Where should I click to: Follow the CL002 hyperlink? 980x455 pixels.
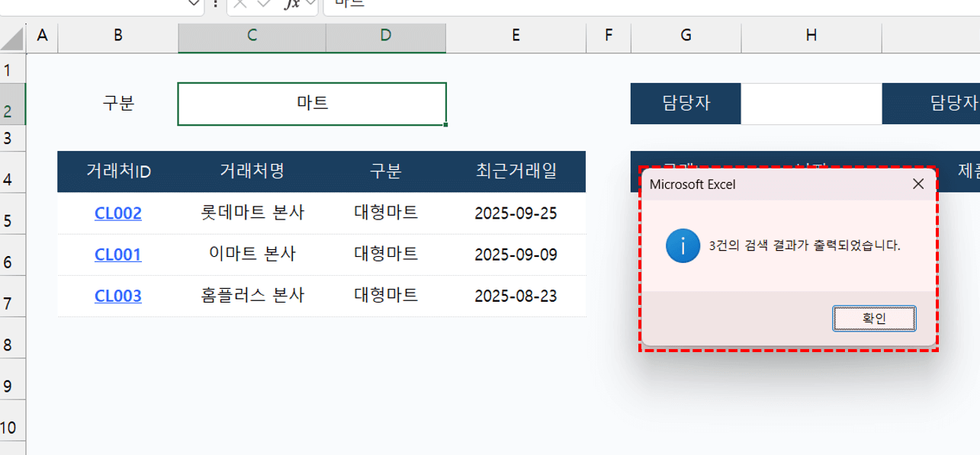click(x=117, y=213)
